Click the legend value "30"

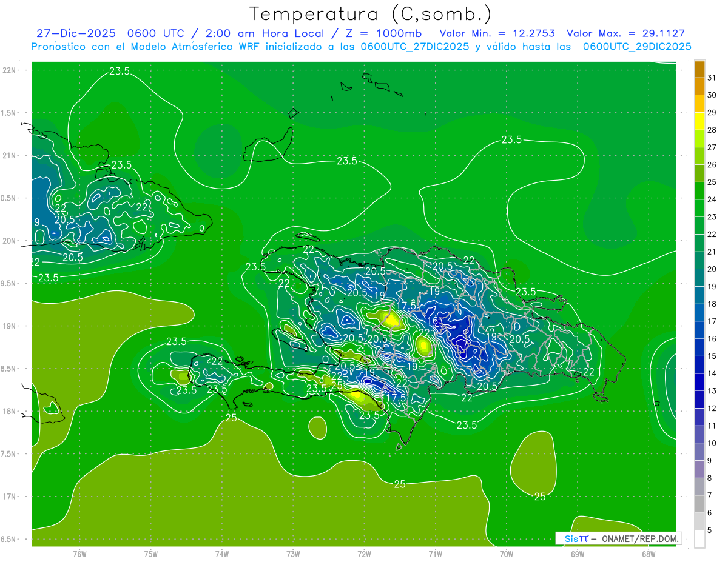(712, 95)
